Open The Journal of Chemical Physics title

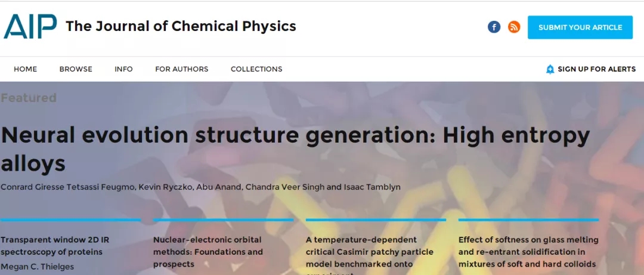pos(181,26)
